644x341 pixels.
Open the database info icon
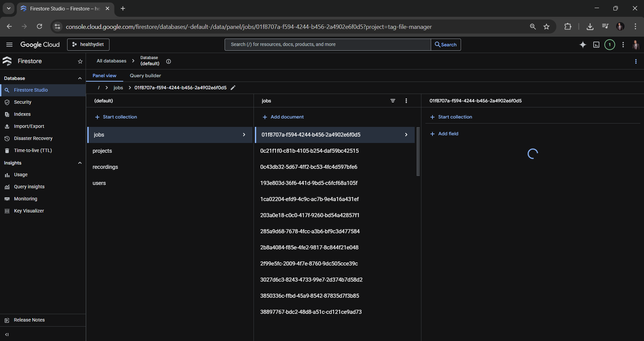pyautogui.click(x=169, y=61)
